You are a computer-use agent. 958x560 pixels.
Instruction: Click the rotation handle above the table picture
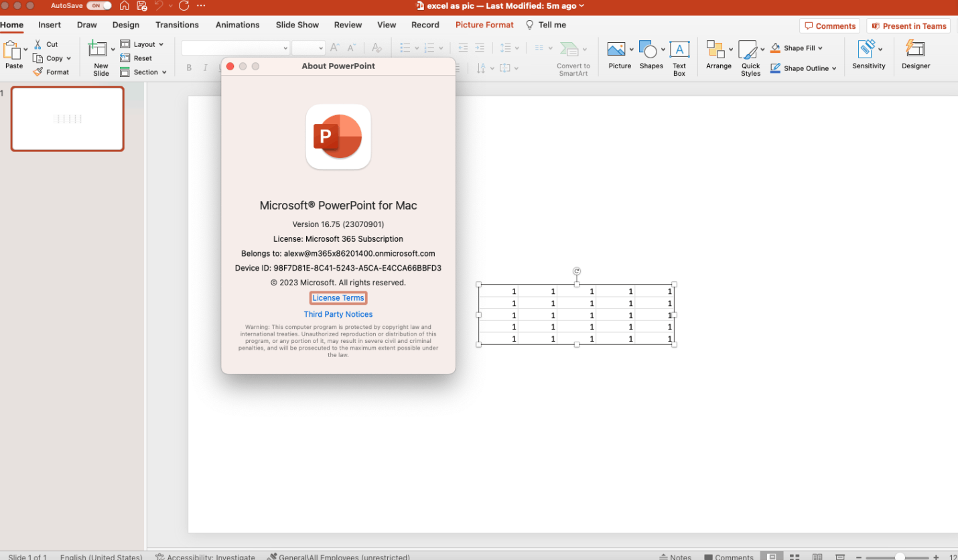[577, 271]
